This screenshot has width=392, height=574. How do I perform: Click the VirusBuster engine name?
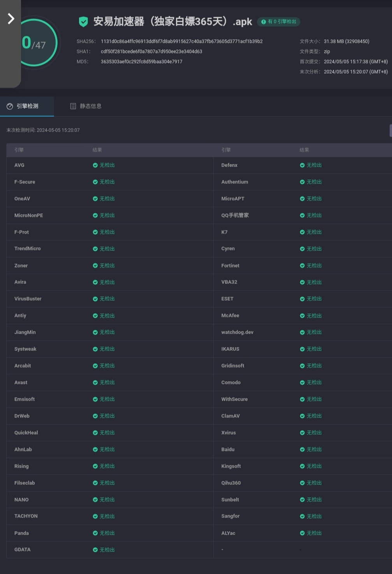(28, 299)
